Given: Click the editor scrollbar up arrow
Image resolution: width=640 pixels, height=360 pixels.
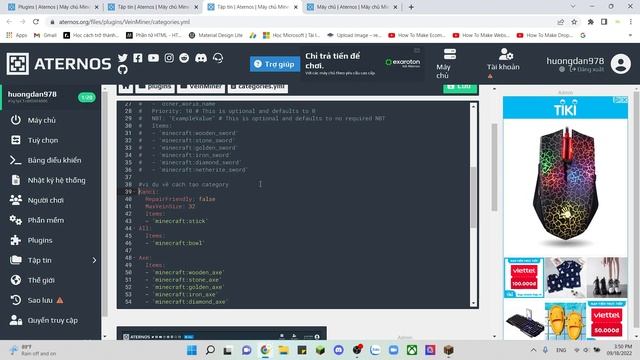Looking at the screenshot, I should click(x=473, y=107).
